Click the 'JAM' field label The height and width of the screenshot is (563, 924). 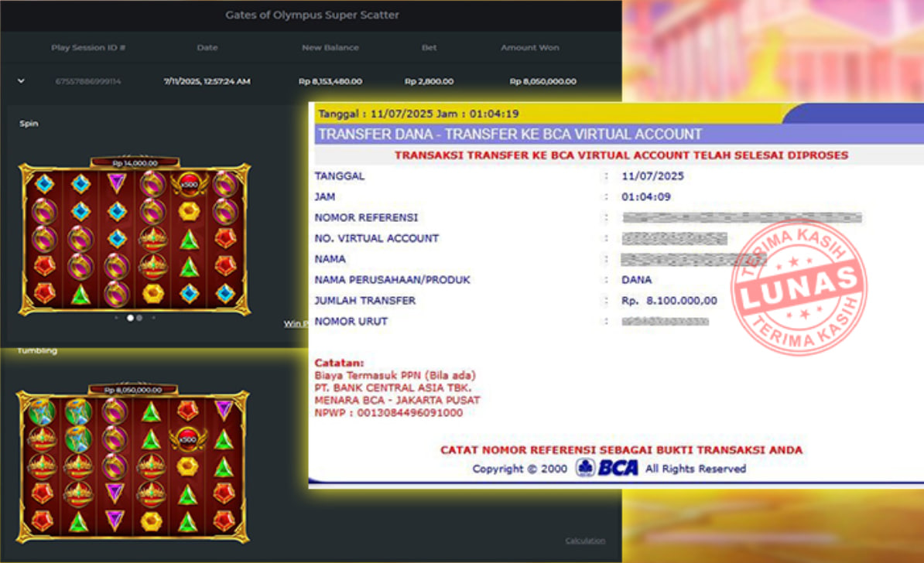tap(325, 196)
